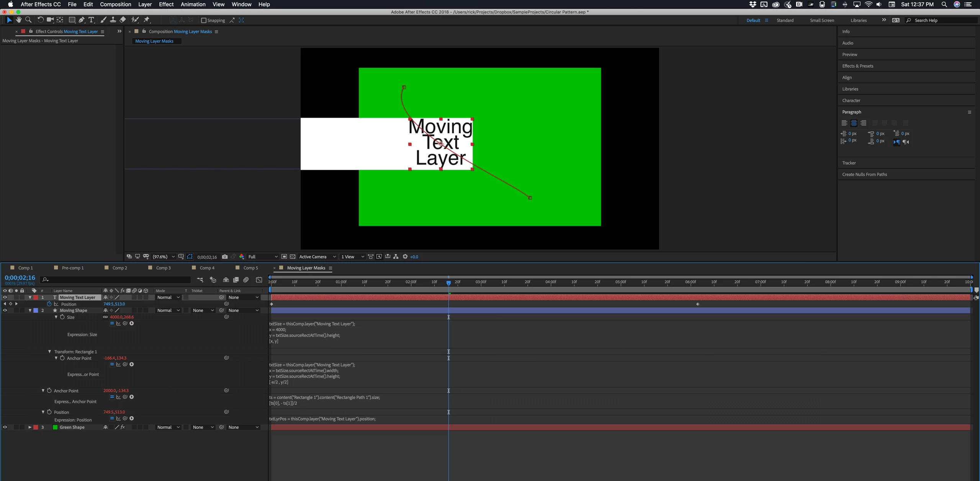This screenshot has height=481, width=980.
Task: Select the Rectangle shape tool
Action: click(72, 20)
